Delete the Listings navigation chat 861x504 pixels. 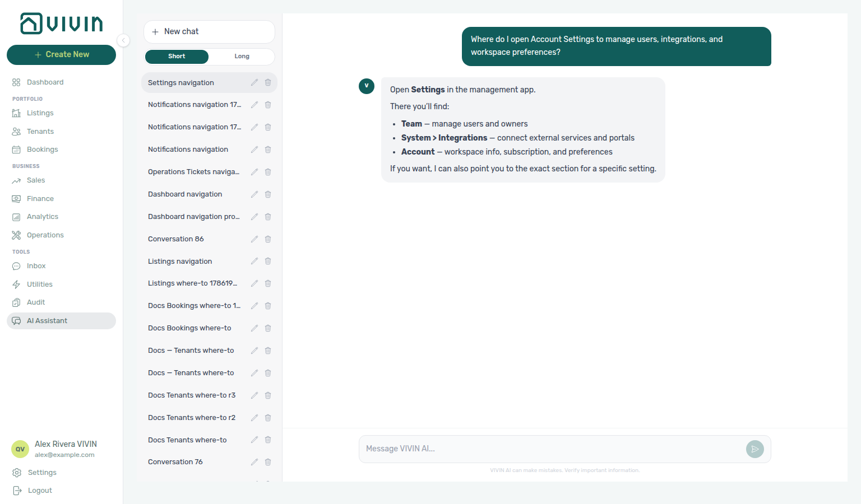[268, 261]
